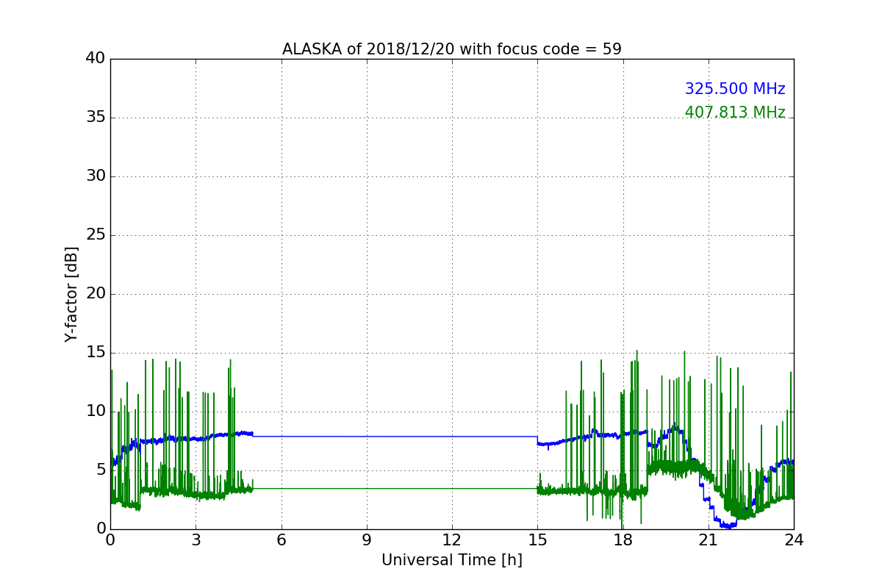Click the y-axis tick label 20
Viewport: 882px width, 588px height.
coord(96,294)
